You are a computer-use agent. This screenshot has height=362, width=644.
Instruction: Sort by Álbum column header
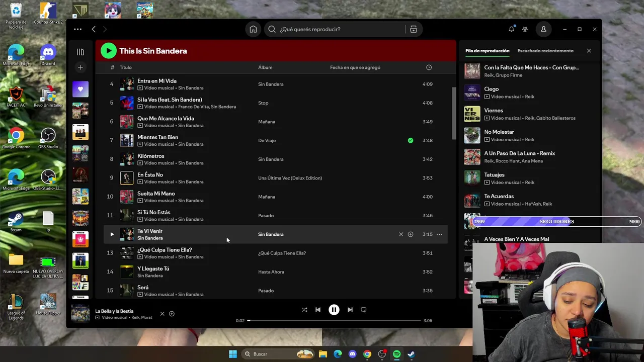(x=265, y=67)
